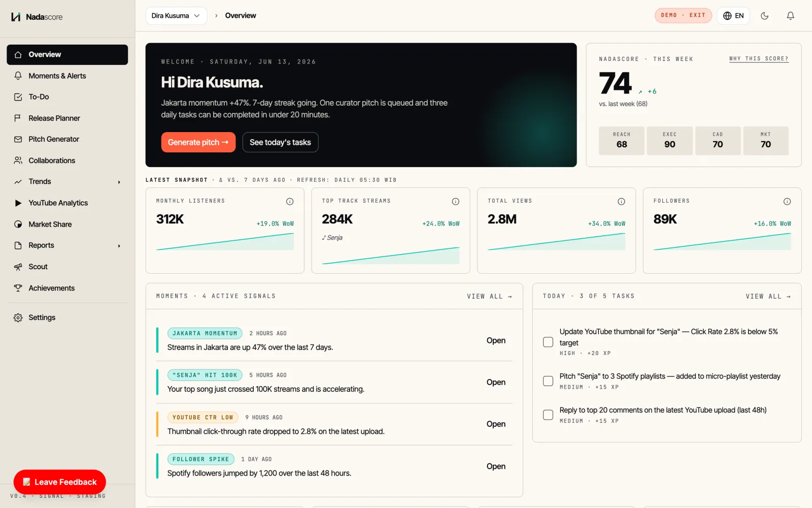Show info for Followers card

point(787,202)
